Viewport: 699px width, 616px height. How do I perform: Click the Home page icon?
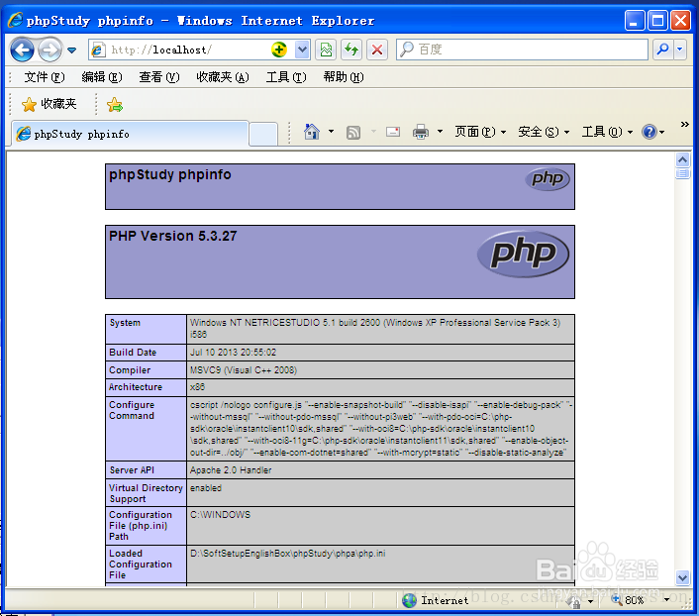coord(312,132)
